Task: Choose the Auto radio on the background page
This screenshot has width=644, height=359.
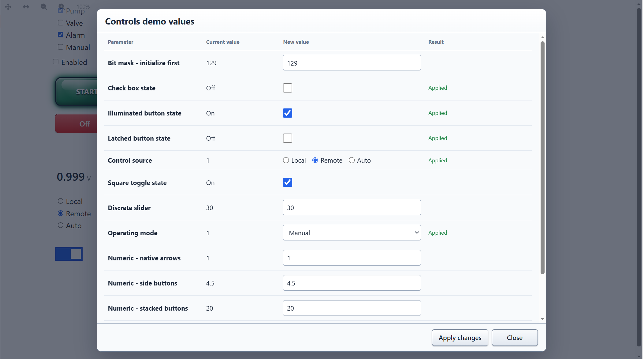Action: [61, 225]
